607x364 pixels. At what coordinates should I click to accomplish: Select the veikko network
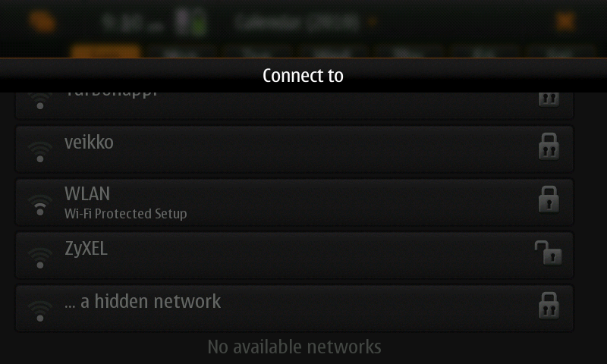(x=294, y=149)
